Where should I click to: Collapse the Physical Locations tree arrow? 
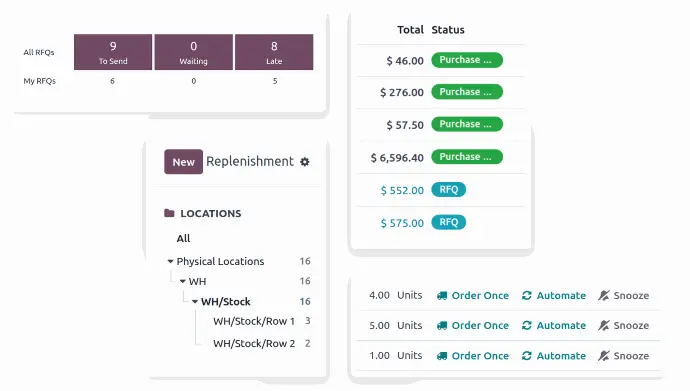point(170,262)
